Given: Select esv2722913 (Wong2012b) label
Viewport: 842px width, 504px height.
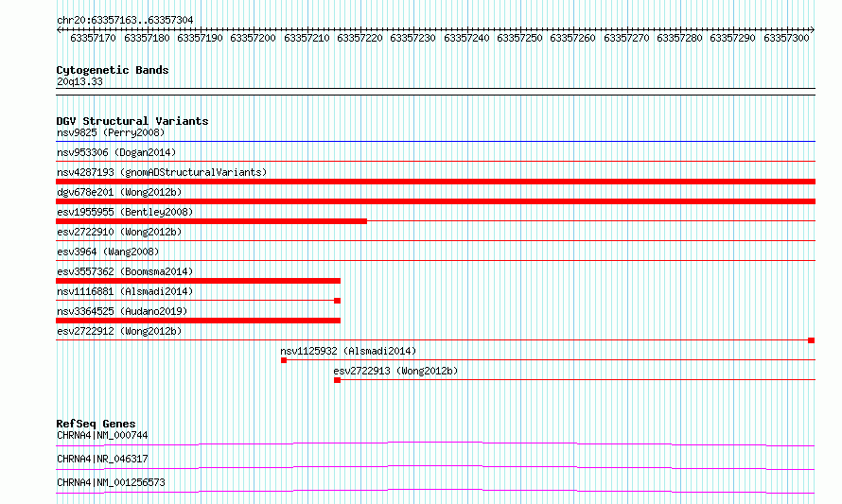Looking at the screenshot, I should (x=395, y=371).
